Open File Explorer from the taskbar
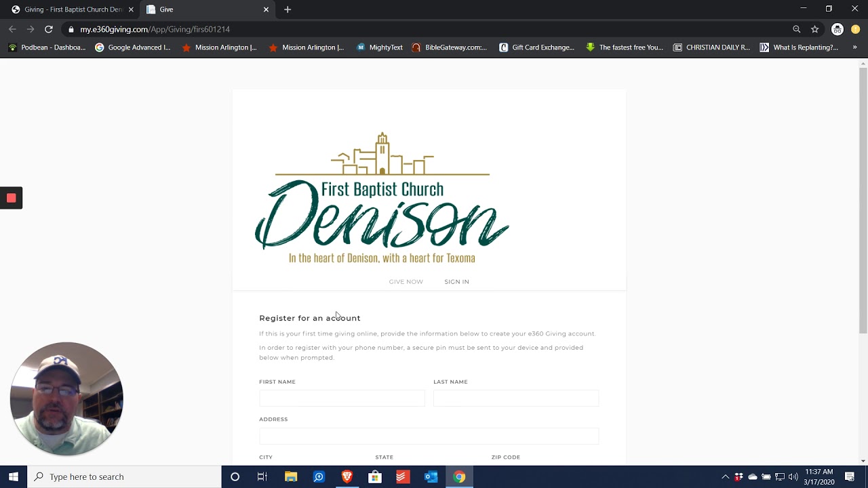 291,476
